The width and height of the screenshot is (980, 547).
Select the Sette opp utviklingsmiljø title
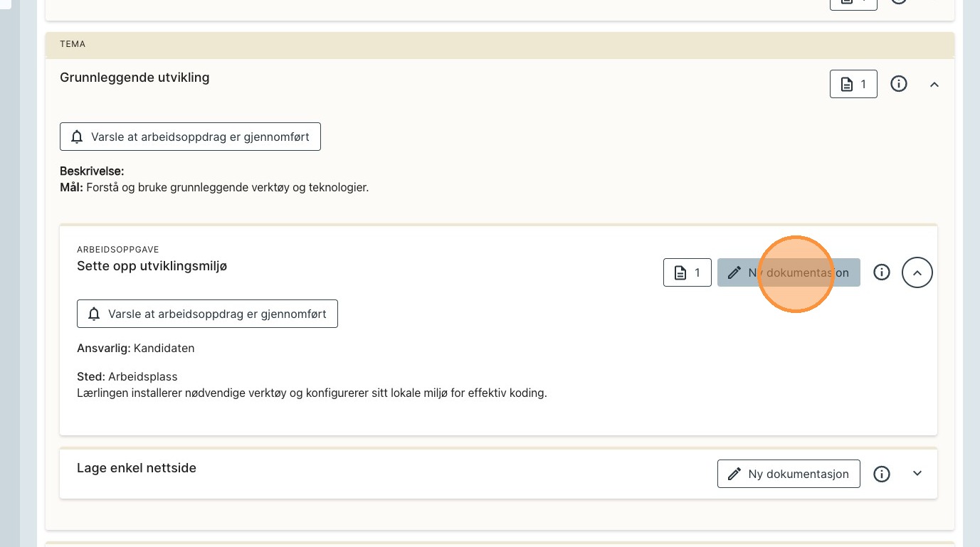pyautogui.click(x=152, y=266)
